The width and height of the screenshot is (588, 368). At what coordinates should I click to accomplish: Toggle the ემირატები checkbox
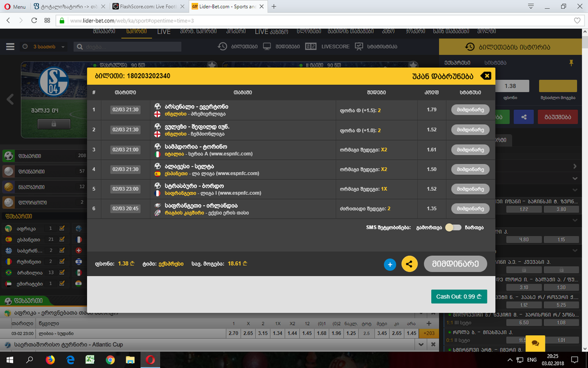click(62, 283)
